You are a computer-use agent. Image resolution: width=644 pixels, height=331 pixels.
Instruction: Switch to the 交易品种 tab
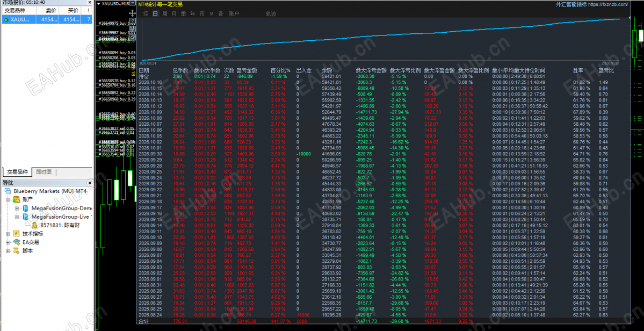click(x=17, y=172)
